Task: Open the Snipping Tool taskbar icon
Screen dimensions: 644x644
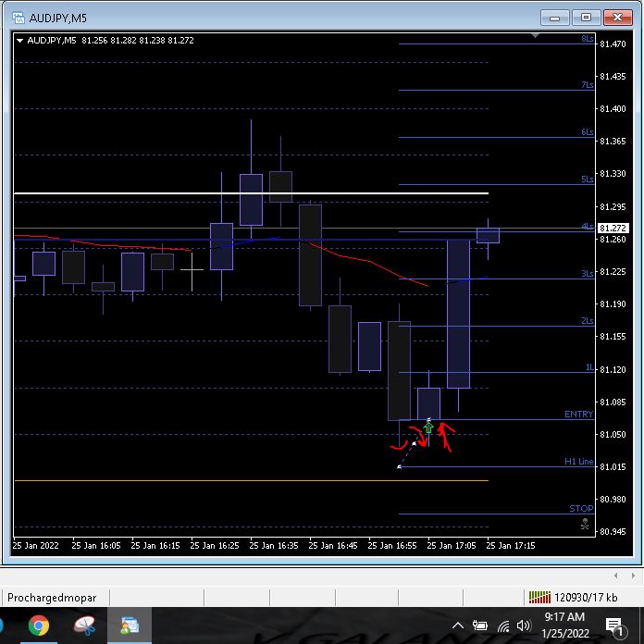Action: [x=84, y=625]
